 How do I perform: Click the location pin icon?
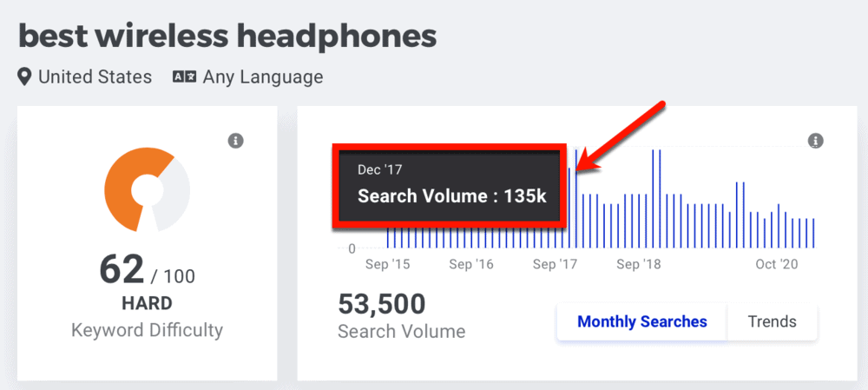(x=26, y=77)
